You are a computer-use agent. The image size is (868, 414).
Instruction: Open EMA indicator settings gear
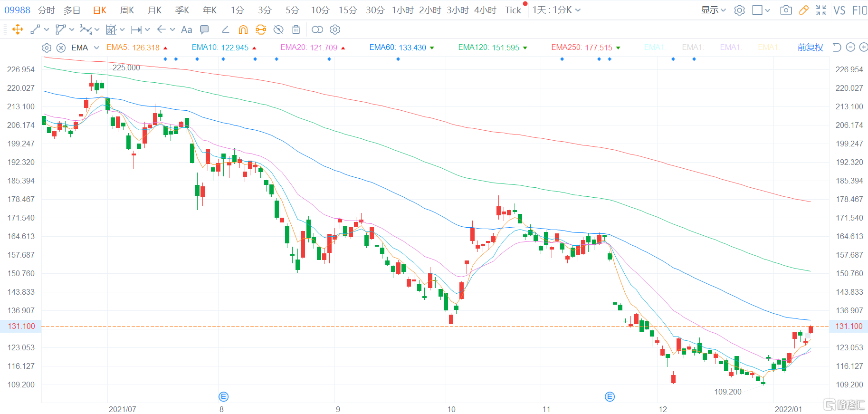coord(47,48)
